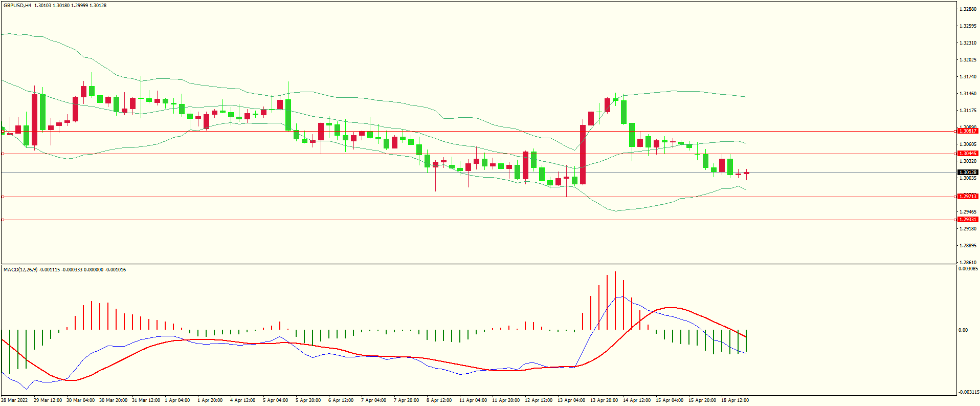Click the tall red candle before 13 Apr 20:00

[x=583, y=154]
